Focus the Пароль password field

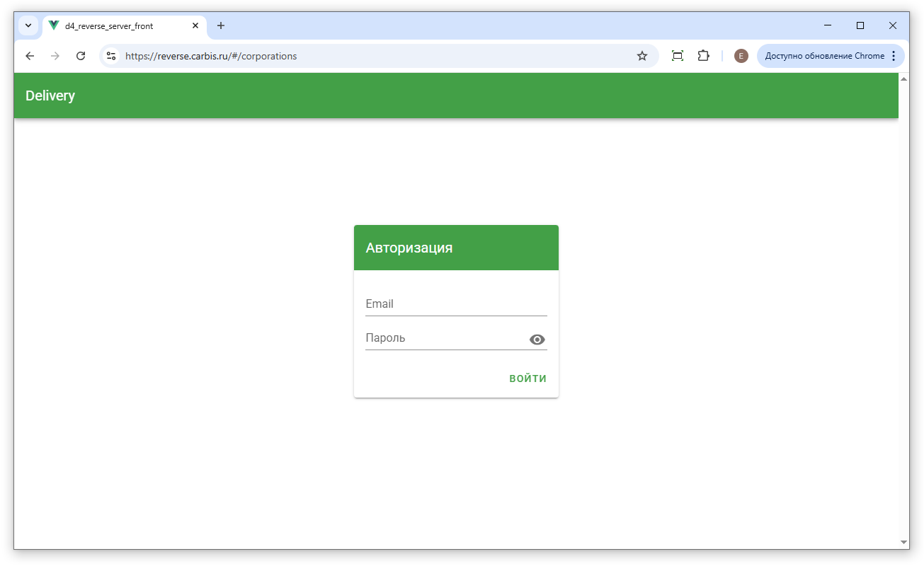click(445, 338)
